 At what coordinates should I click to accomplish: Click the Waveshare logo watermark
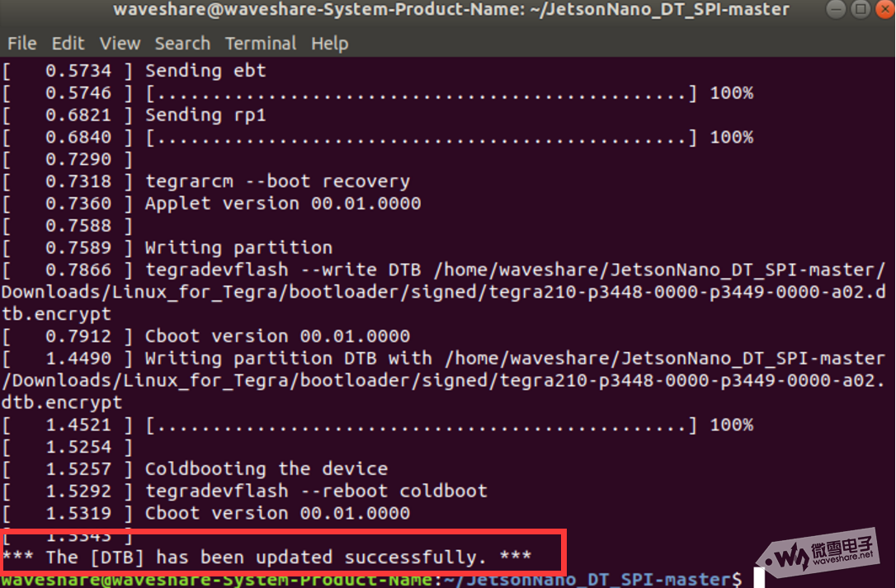[x=819, y=552]
